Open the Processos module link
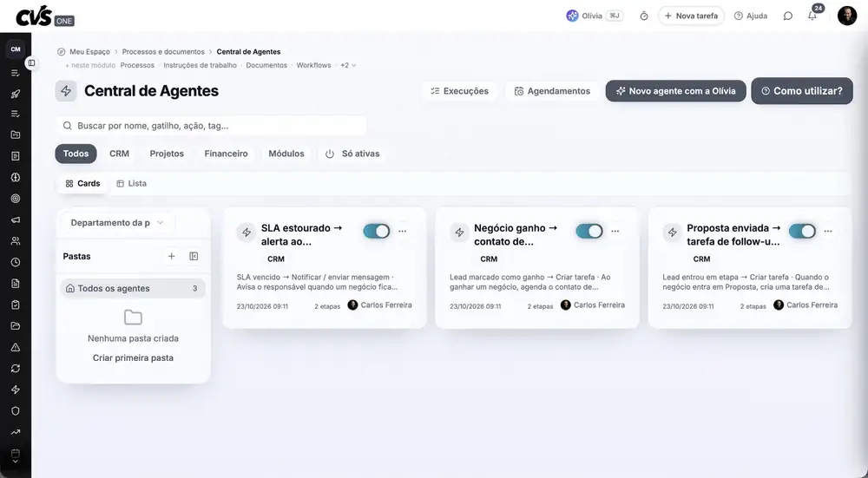Screen dimensions: 868x478 coord(137,65)
